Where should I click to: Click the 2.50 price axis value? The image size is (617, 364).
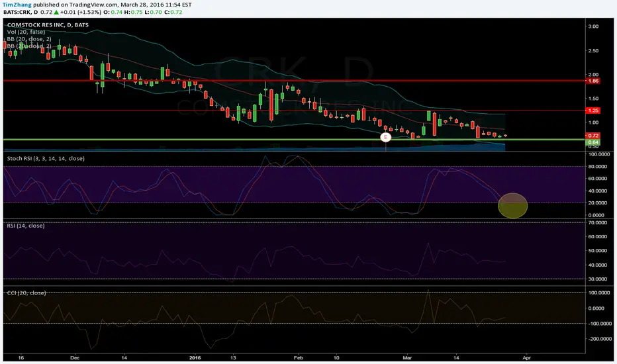[593, 51]
